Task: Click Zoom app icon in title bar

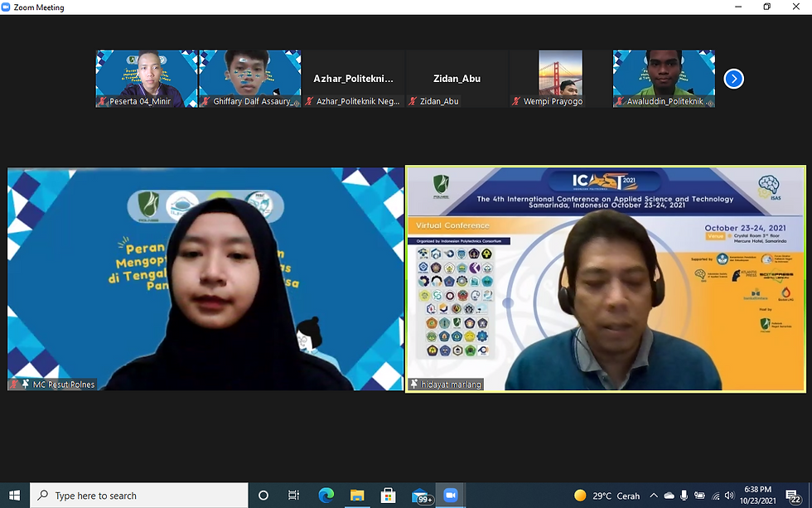Action: (x=7, y=7)
